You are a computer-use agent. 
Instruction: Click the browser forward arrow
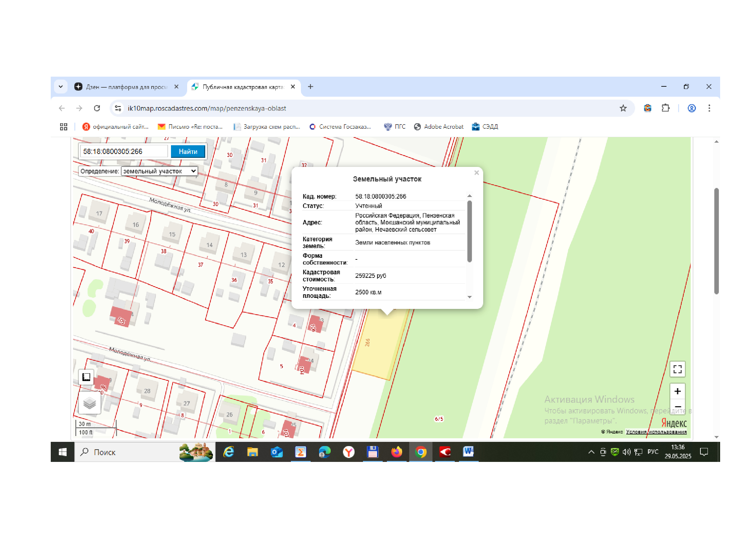[x=79, y=108]
